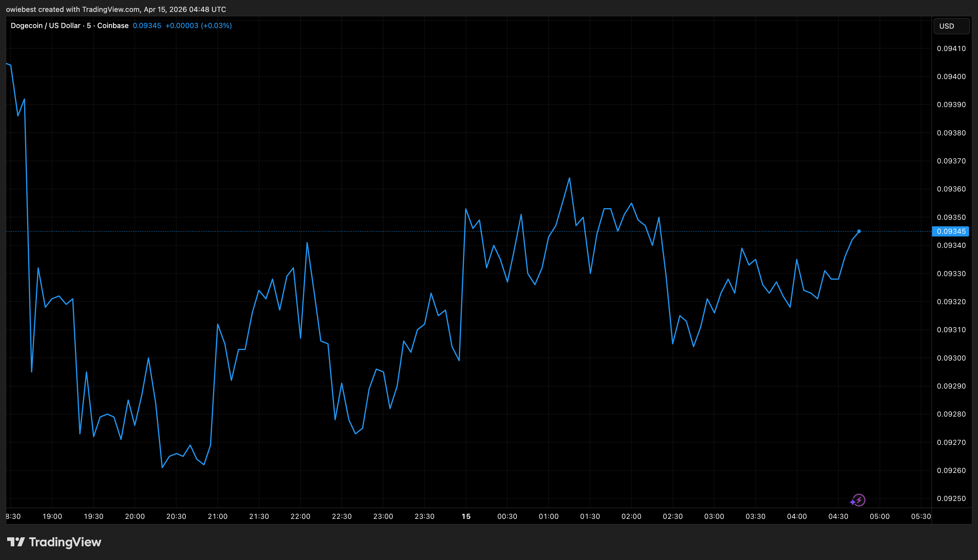Toggle the legend price change value +0.03%
Image resolution: width=978 pixels, height=560 pixels.
coord(216,25)
